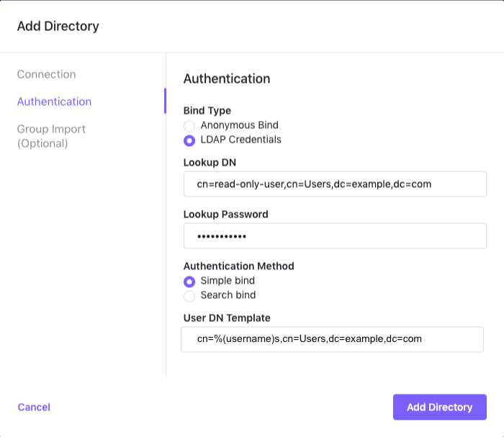The image size is (504, 437).
Task: Click the "Anonymous Bind" label text
Action: pyautogui.click(x=240, y=125)
